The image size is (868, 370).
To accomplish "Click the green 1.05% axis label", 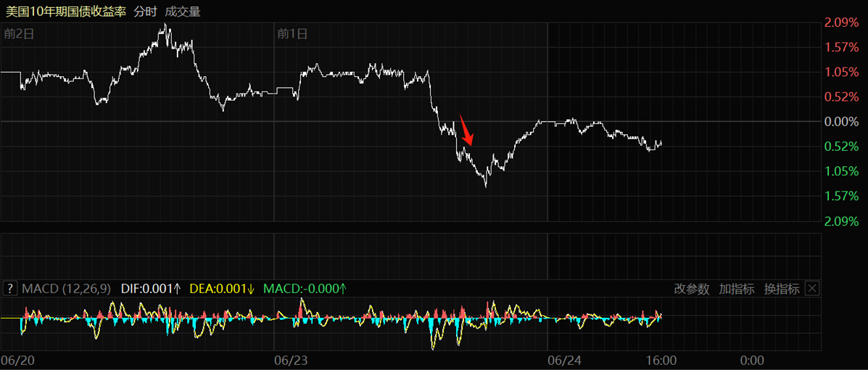I will 841,170.
